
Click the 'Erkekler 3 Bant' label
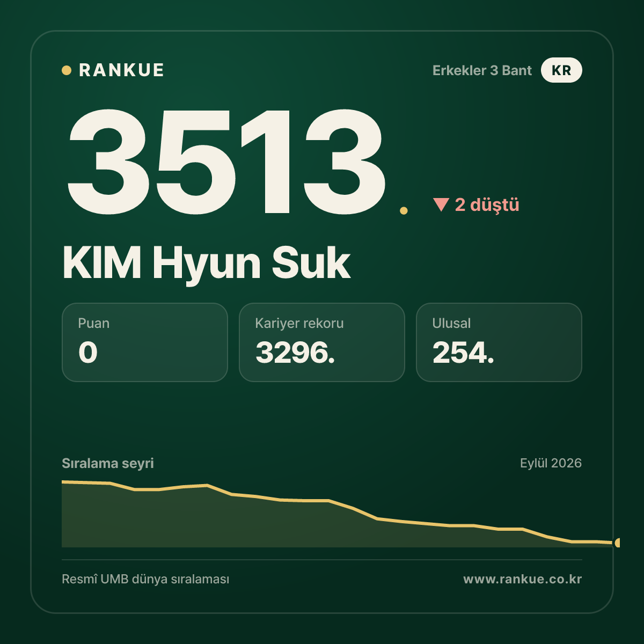(x=482, y=70)
